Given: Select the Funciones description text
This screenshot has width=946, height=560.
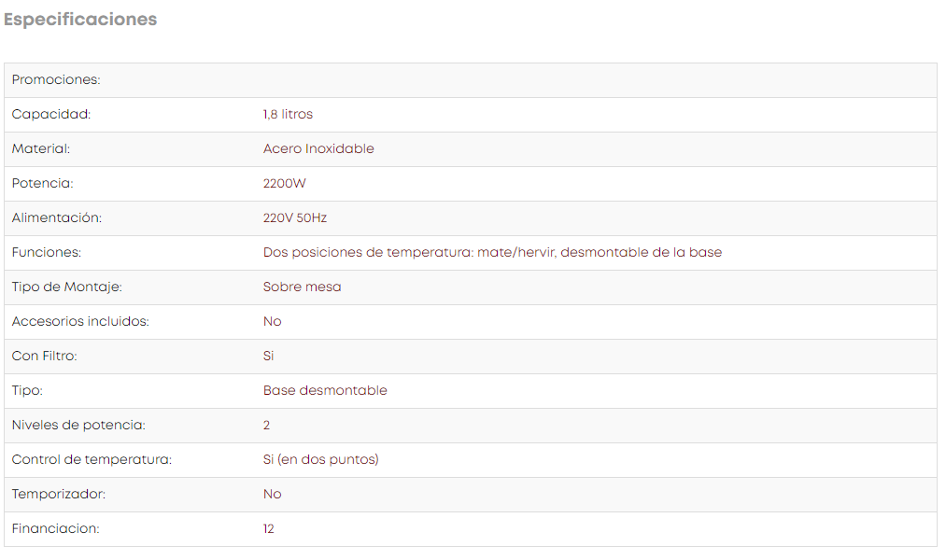Looking at the screenshot, I should tap(492, 252).
